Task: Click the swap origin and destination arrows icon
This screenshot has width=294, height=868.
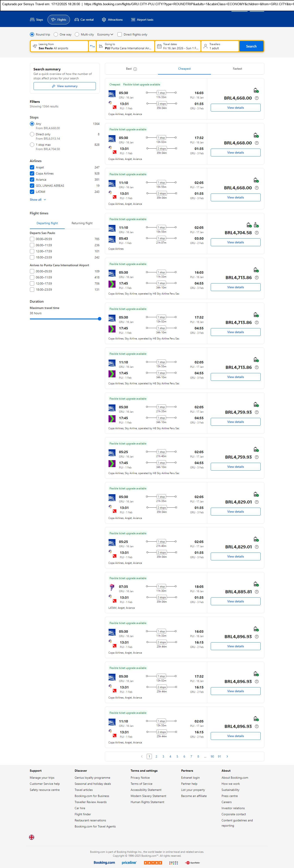Action: [x=92, y=46]
